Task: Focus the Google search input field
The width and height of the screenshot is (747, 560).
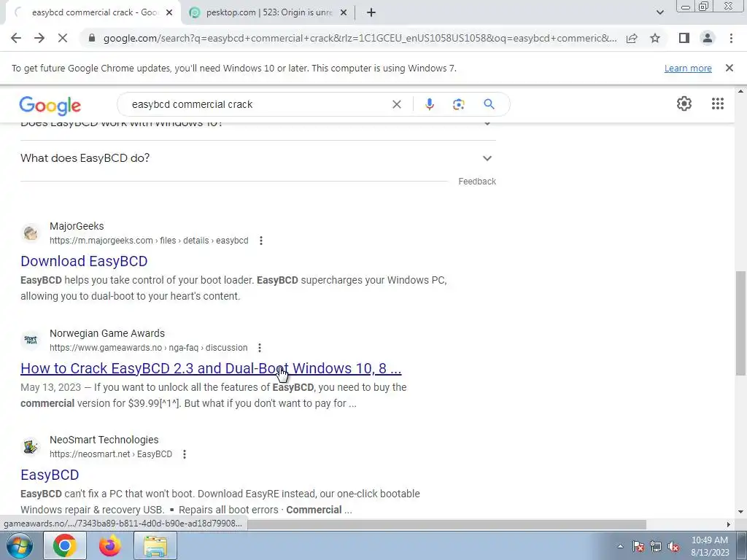Action: (258, 104)
